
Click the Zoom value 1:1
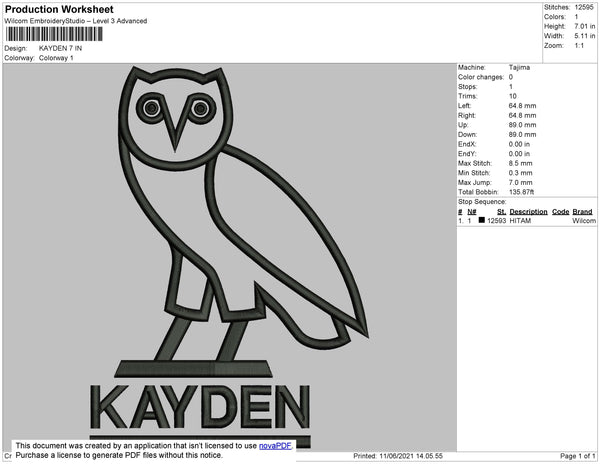(579, 46)
